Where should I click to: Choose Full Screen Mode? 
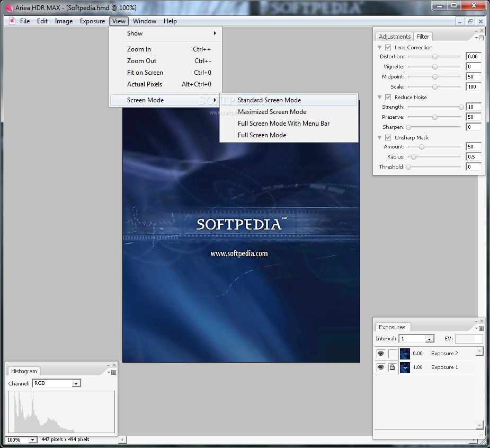point(289,135)
